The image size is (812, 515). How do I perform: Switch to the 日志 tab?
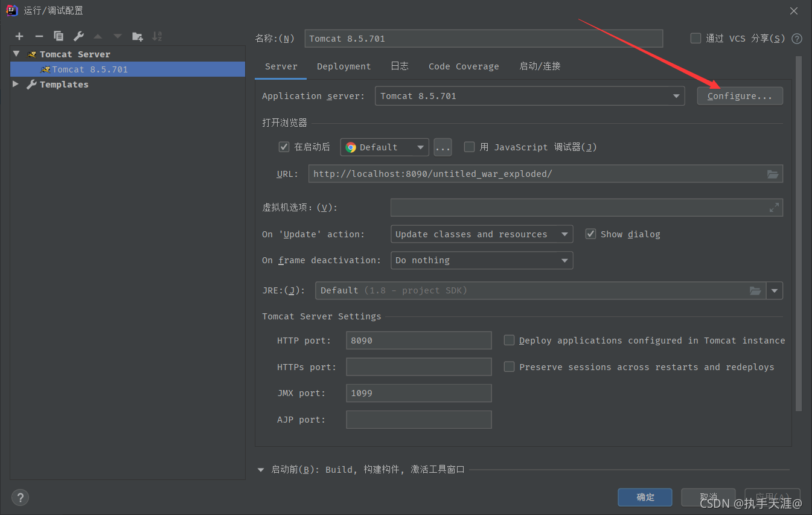click(400, 66)
